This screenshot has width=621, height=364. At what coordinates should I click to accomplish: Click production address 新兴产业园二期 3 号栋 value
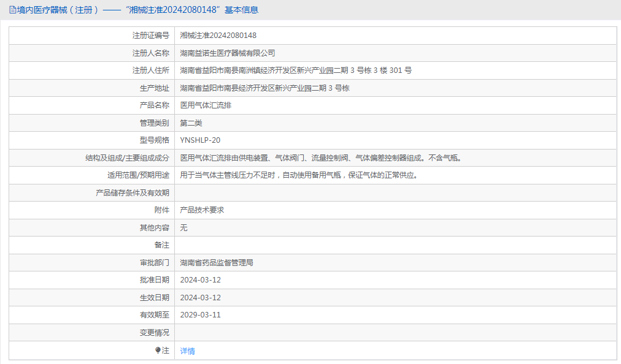[x=264, y=88]
